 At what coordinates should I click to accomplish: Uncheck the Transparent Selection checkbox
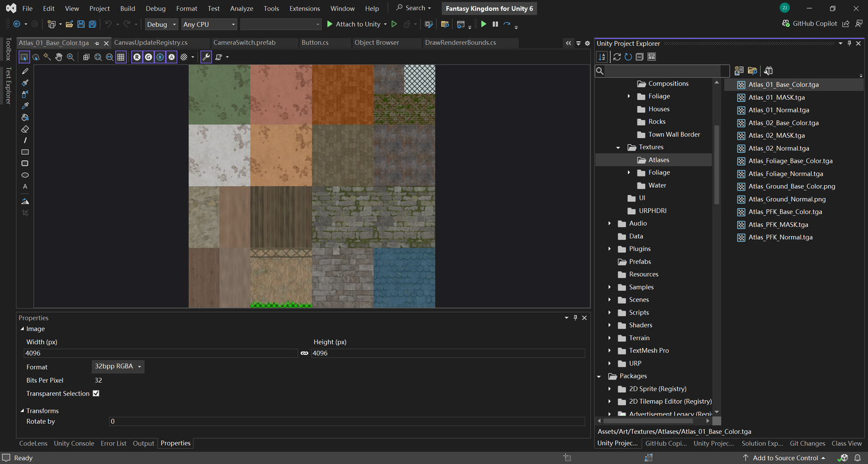click(96, 393)
